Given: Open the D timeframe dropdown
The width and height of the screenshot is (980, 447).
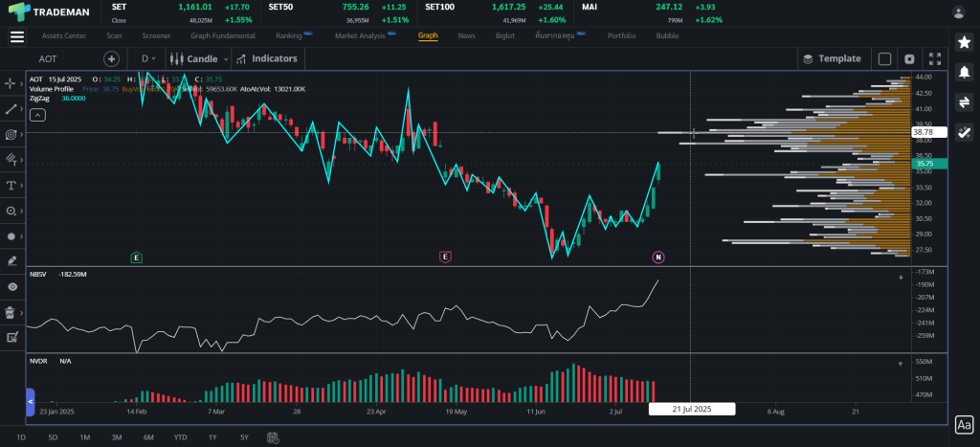Looking at the screenshot, I should click(149, 58).
